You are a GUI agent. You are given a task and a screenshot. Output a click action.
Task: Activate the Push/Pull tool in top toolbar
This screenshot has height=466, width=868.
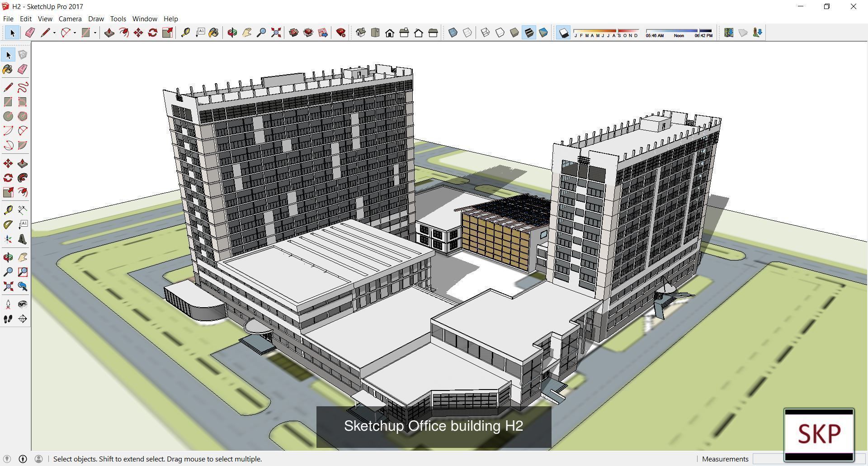click(x=109, y=33)
